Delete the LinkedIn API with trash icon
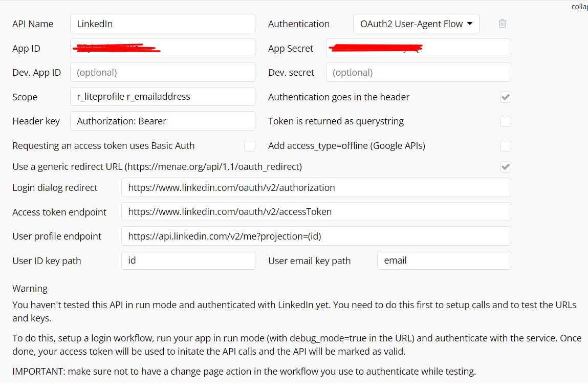 click(502, 24)
